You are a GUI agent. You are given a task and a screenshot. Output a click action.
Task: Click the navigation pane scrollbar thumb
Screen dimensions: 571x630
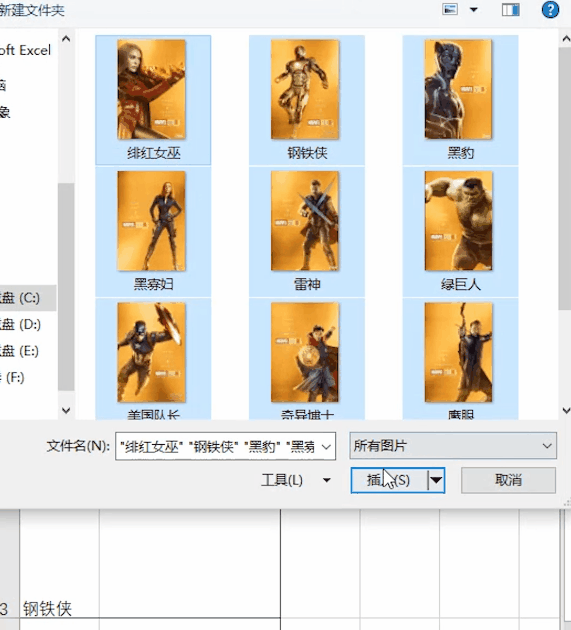[66, 286]
